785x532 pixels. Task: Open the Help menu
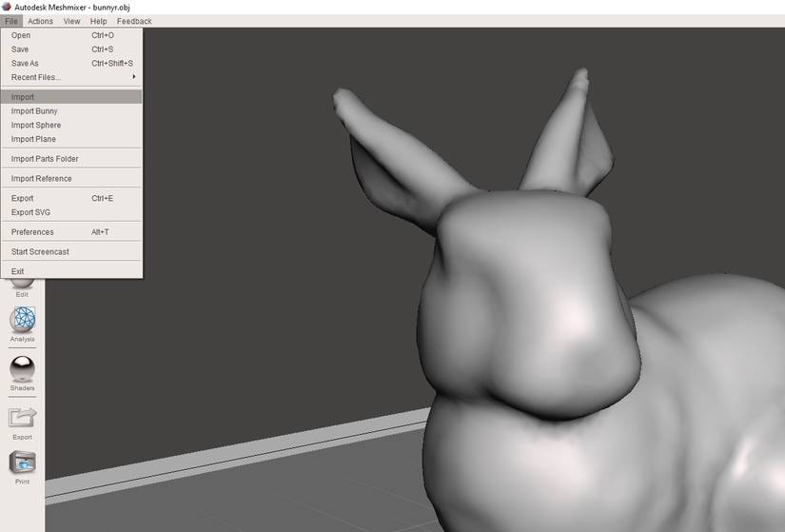pyautogui.click(x=98, y=21)
